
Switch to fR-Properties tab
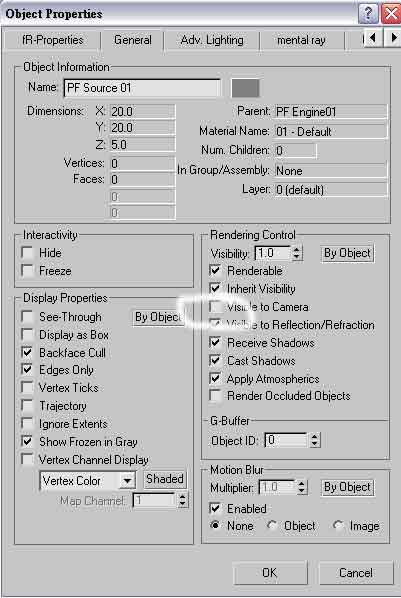(53, 40)
